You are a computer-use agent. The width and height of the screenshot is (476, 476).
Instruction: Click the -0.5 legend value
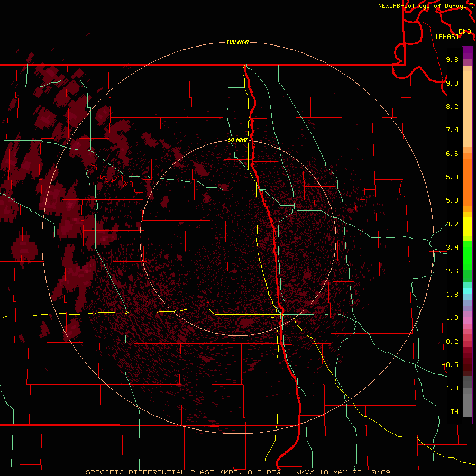(x=450, y=365)
